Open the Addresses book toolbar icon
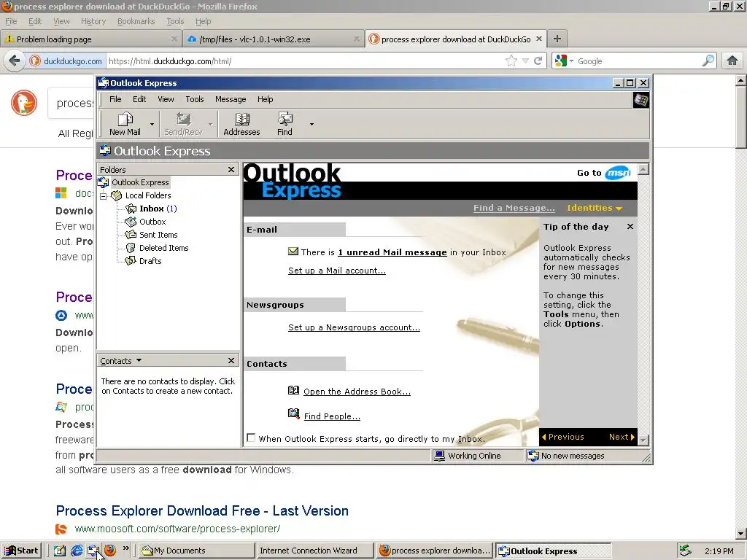 point(241,119)
